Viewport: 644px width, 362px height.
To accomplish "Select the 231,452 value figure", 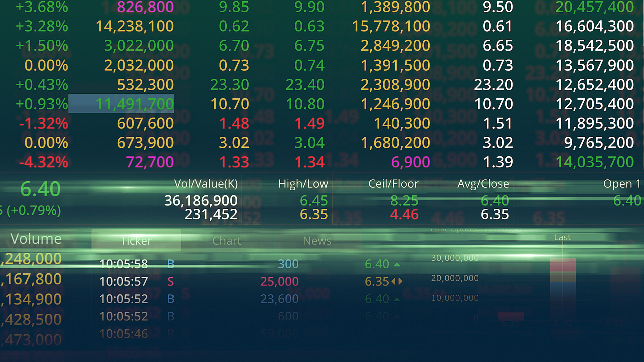I will point(211,215).
